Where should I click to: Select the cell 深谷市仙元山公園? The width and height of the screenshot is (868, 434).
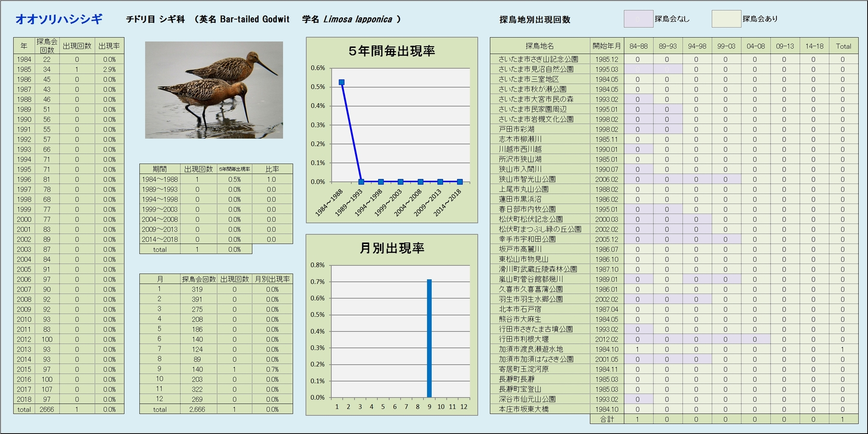coord(540,399)
